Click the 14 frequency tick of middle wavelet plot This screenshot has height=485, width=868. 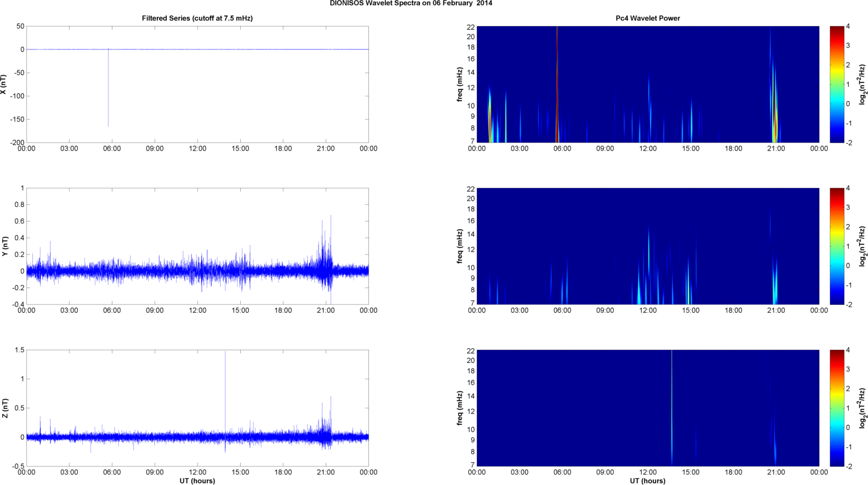(471, 234)
